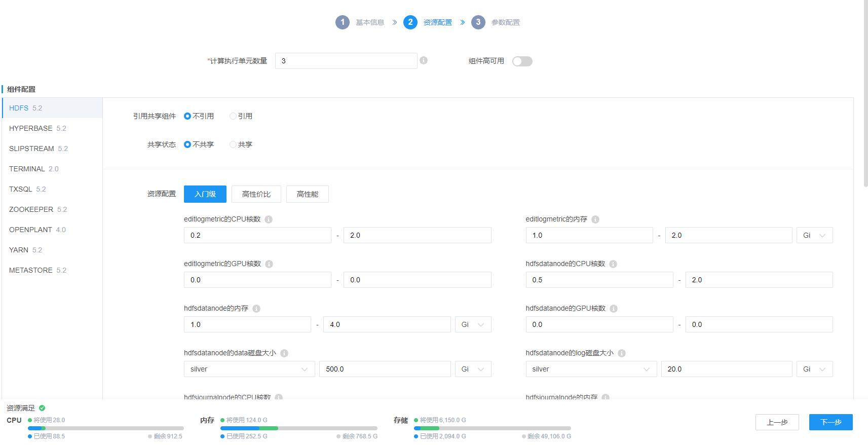Click 下一步 button
This screenshot has height=445, width=868.
tap(831, 422)
